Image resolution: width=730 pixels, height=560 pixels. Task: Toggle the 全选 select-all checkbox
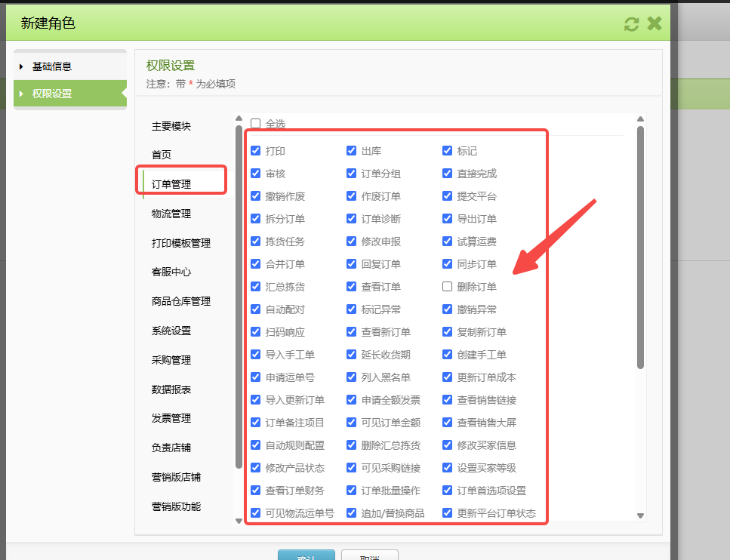coord(256,123)
